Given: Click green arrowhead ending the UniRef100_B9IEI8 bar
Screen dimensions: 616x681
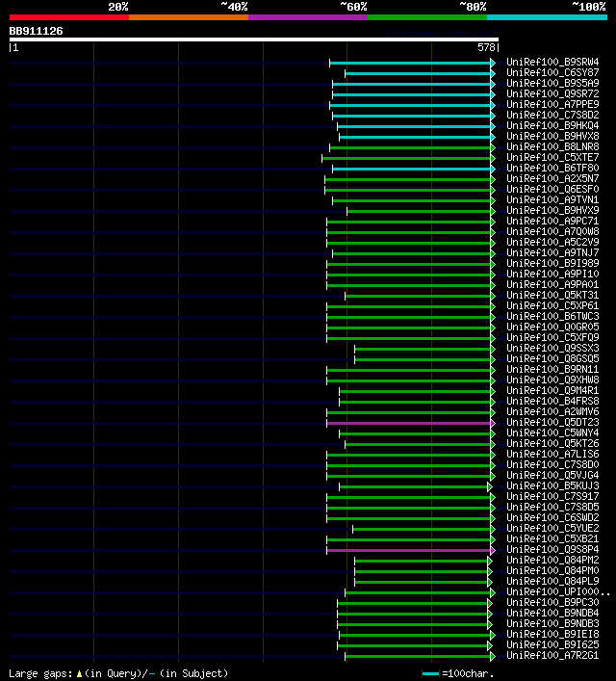Looking at the screenshot, I should click(493, 636).
